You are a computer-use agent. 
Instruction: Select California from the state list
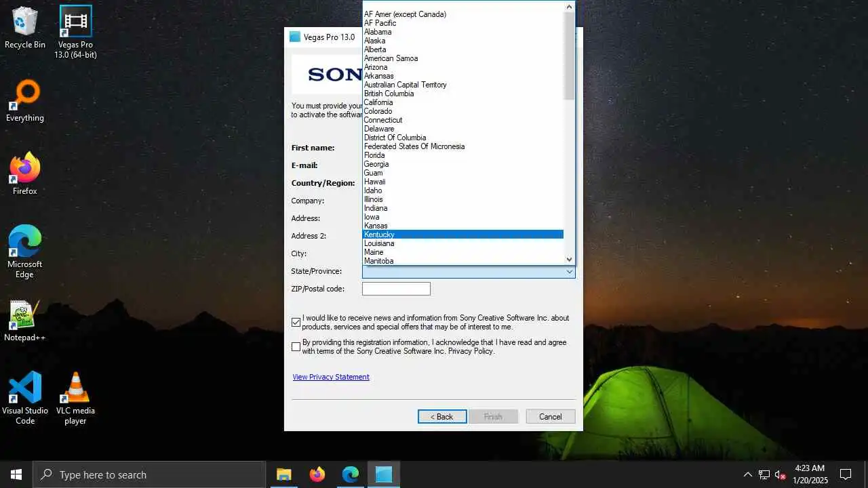(x=463, y=102)
